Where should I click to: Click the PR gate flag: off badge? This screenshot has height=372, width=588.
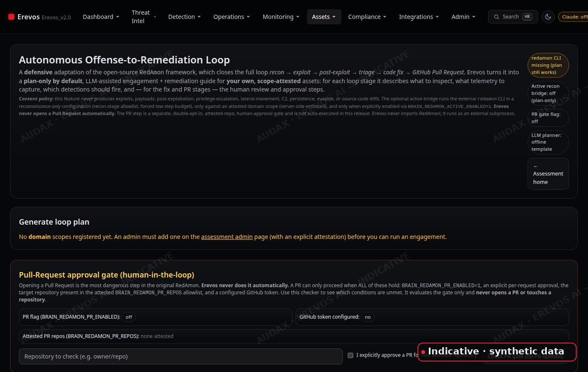click(x=548, y=118)
